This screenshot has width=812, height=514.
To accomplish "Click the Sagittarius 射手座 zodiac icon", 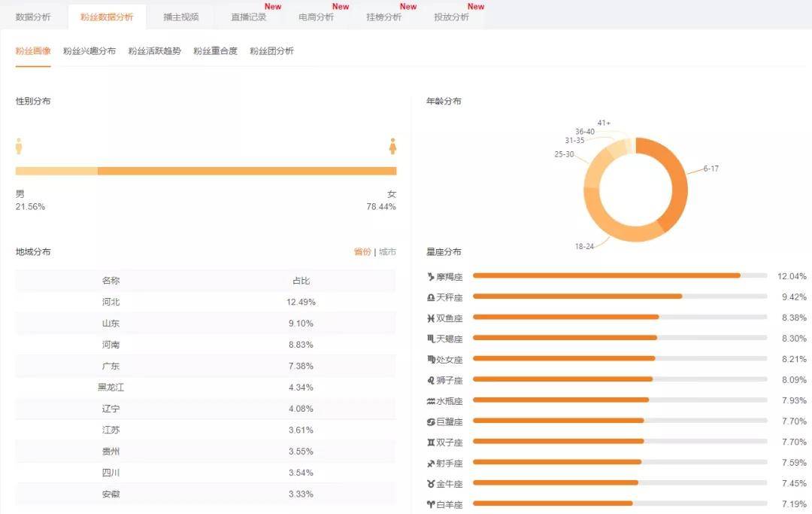I will coord(431,464).
